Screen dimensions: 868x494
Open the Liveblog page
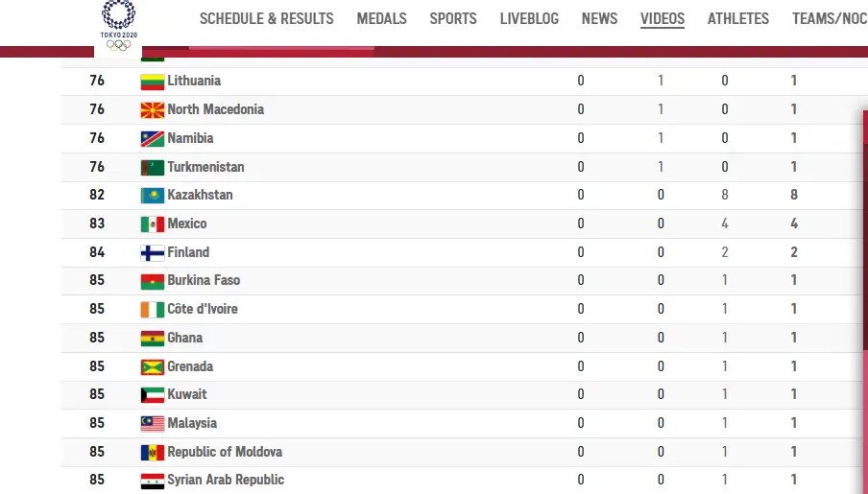[529, 19]
